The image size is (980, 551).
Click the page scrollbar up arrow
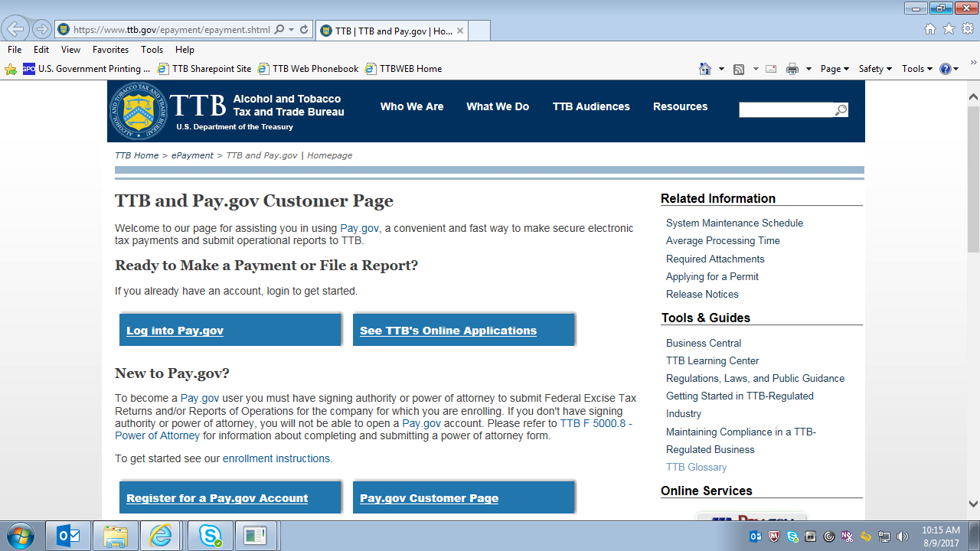pos(973,97)
